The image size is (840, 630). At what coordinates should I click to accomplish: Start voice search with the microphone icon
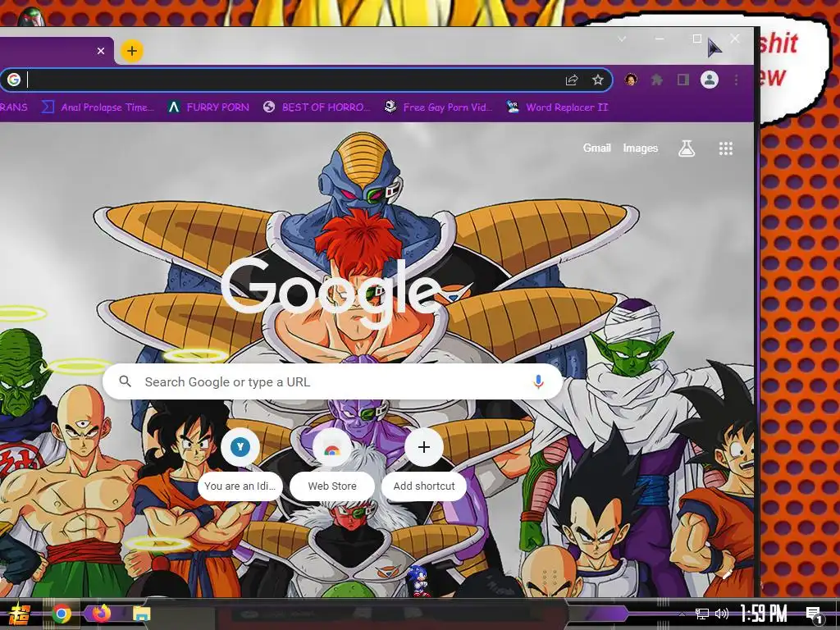pos(538,381)
